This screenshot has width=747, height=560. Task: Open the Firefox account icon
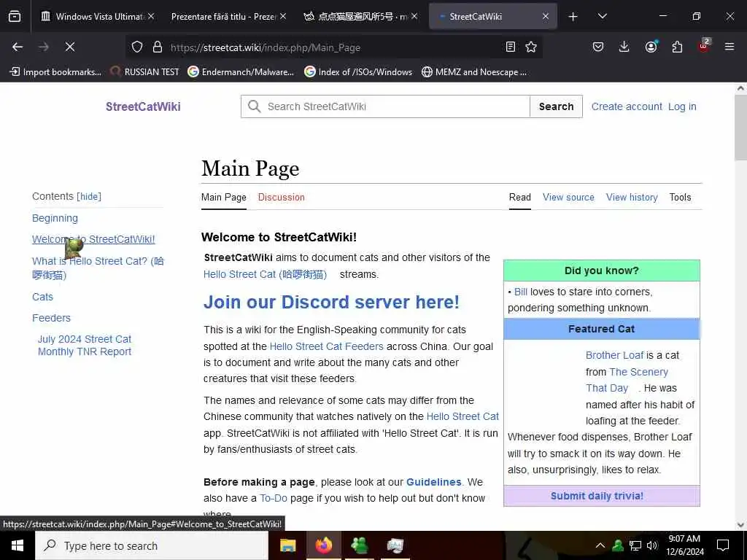[651, 47]
